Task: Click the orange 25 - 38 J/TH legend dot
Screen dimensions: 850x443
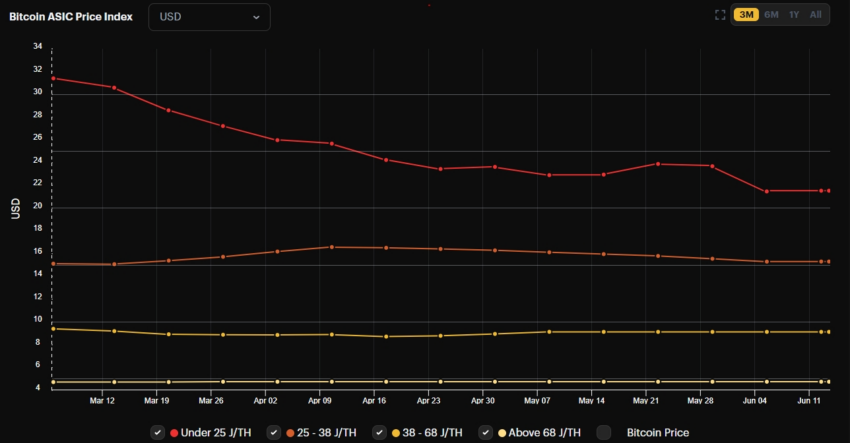Action: click(x=290, y=433)
